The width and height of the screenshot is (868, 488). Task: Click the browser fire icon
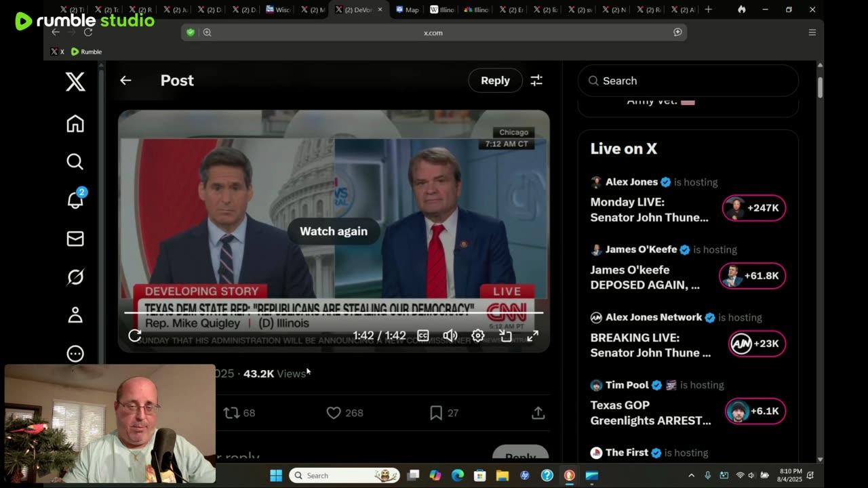pos(742,9)
